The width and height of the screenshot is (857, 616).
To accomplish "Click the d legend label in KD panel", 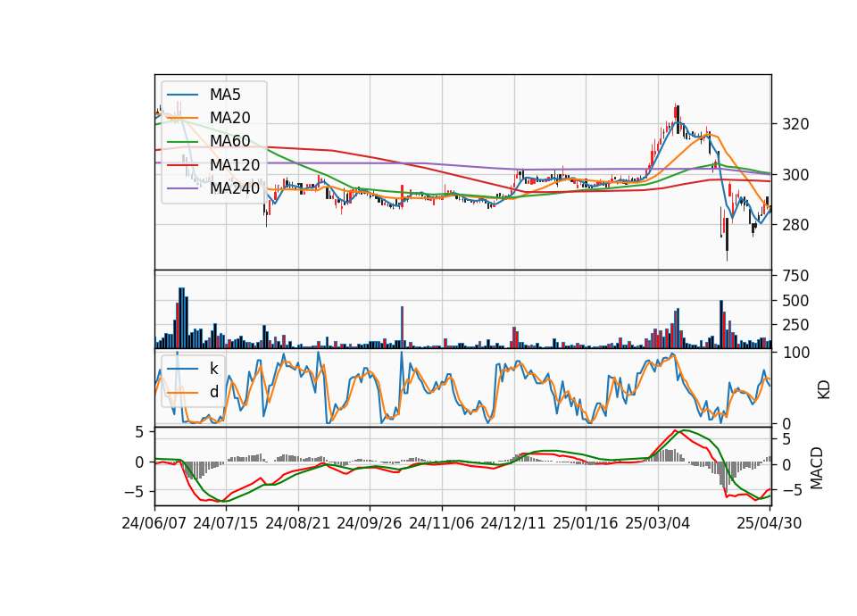I will tap(213, 391).
